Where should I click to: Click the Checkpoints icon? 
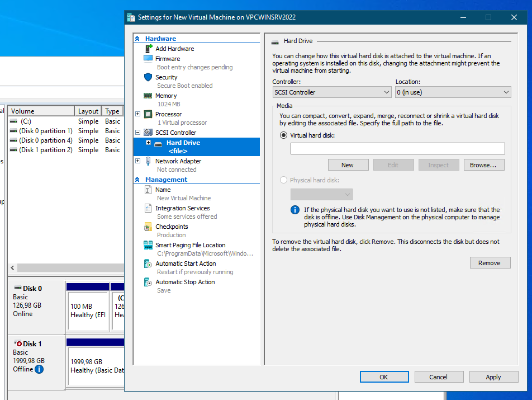(148, 227)
